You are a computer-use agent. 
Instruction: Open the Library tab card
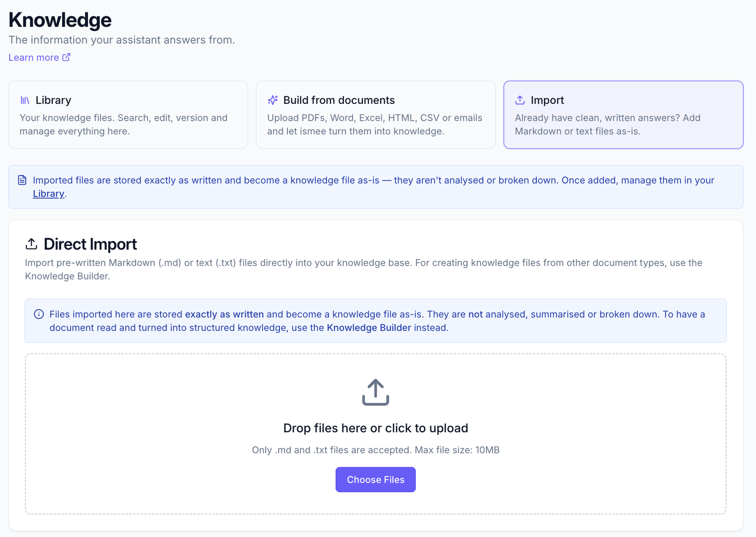(128, 115)
